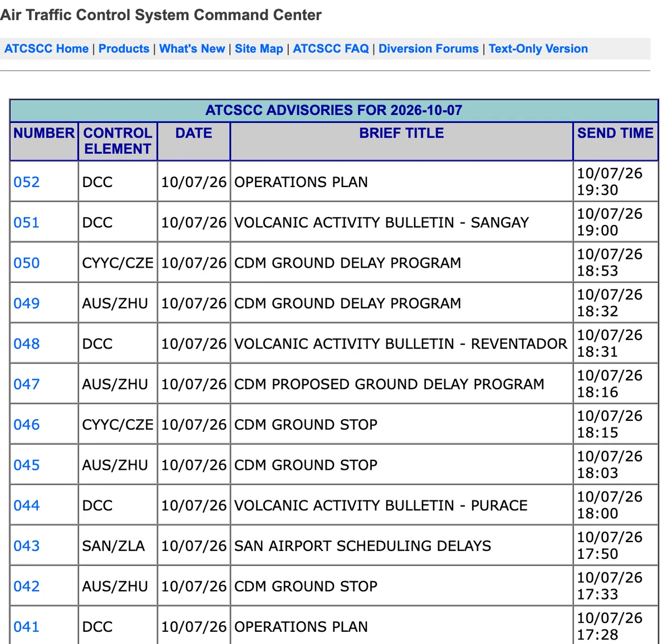Open the Site Map link
Viewport: 668px width, 644px height.
pos(259,48)
